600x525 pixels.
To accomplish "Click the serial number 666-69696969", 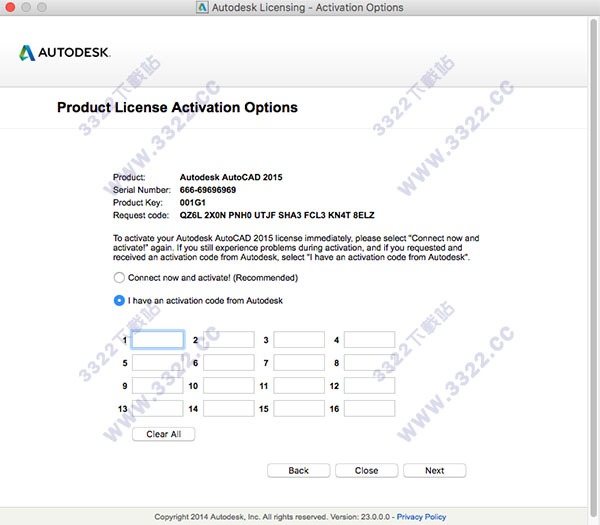I will point(208,190).
